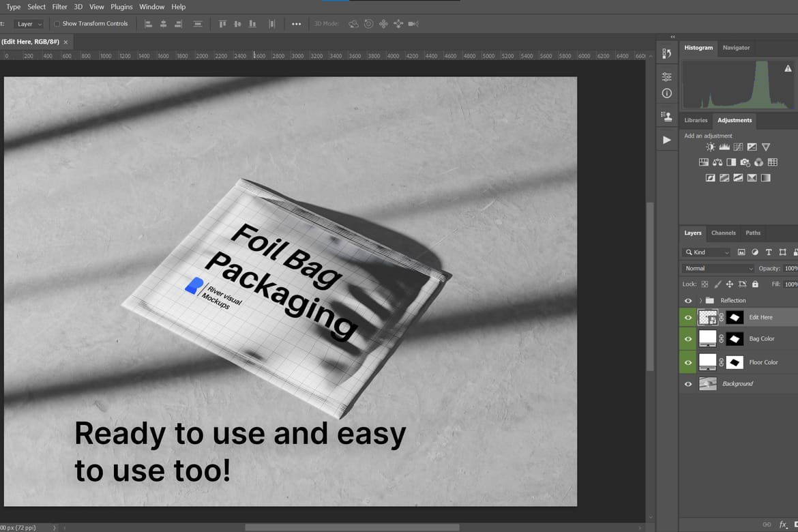798x532 pixels.
Task: Add a Selective Color adjustment
Action: 752,177
